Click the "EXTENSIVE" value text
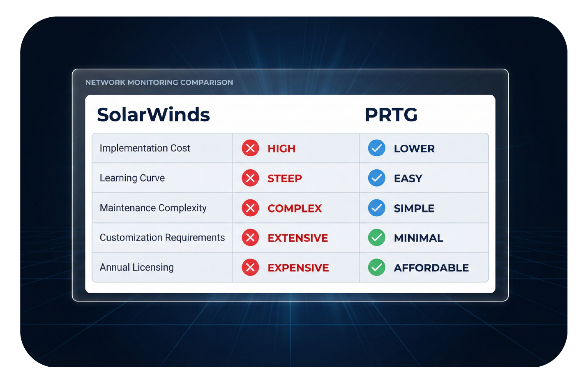This screenshot has height=384, width=588. 298,238
